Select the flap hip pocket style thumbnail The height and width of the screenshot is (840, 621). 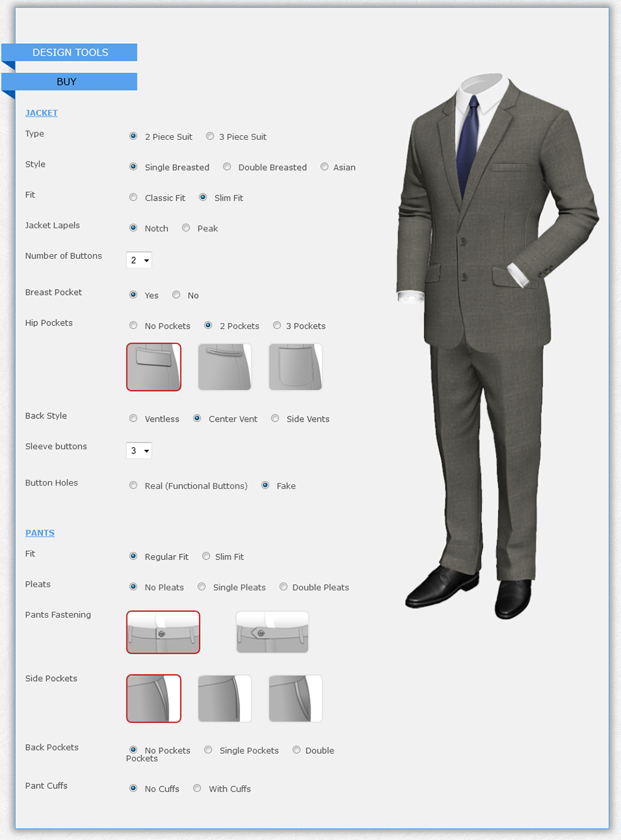click(x=154, y=367)
